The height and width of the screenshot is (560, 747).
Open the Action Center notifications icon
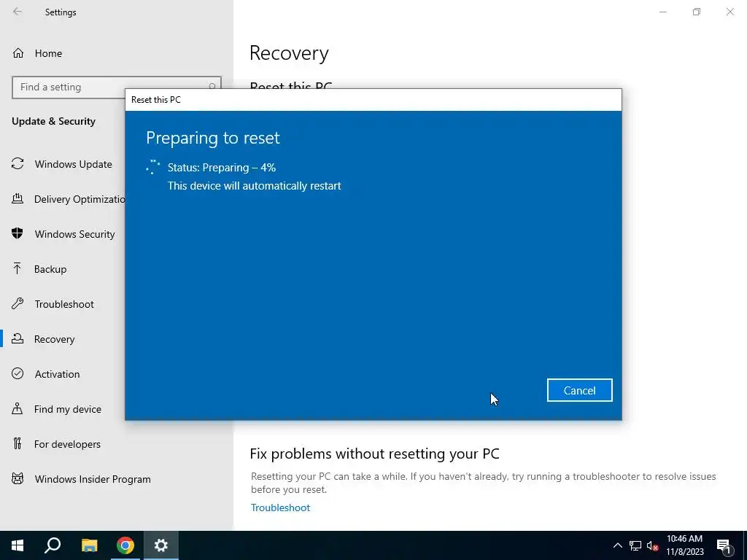coord(724,545)
